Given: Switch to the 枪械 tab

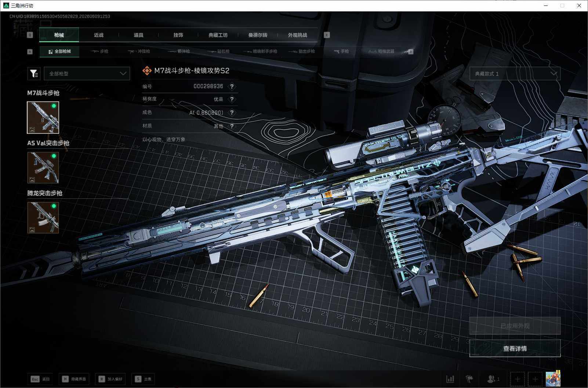Looking at the screenshot, I should click(x=59, y=35).
